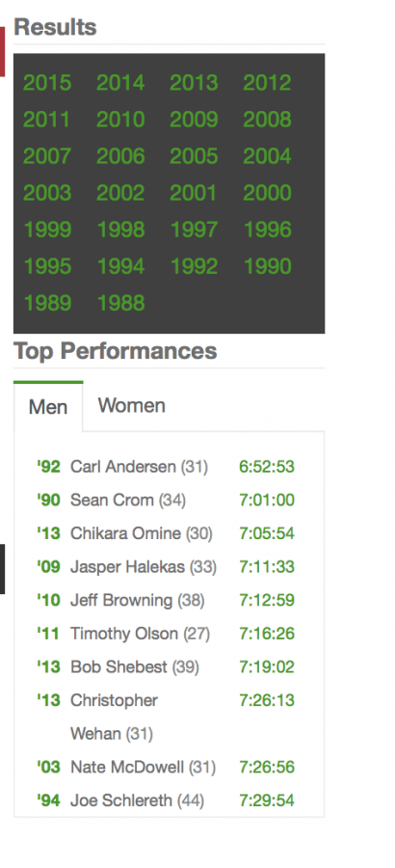
Task: Select the Men tab
Action: (x=48, y=407)
